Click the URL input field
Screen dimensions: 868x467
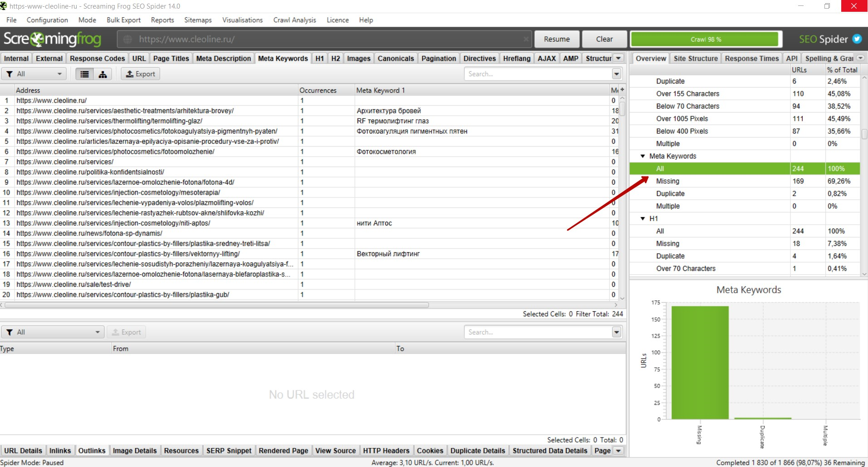click(324, 39)
